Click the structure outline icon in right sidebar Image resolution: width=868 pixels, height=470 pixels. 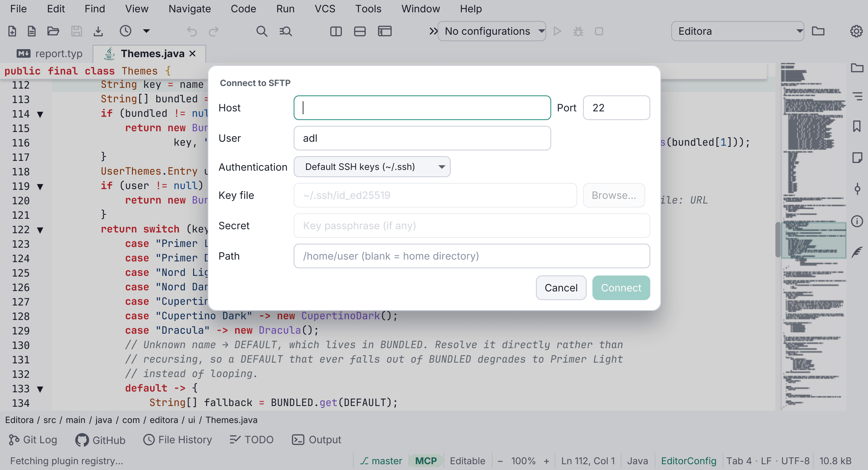(x=857, y=96)
